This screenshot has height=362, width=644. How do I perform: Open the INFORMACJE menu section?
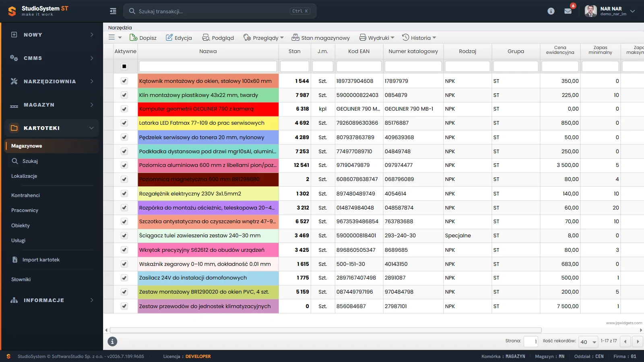(x=52, y=300)
